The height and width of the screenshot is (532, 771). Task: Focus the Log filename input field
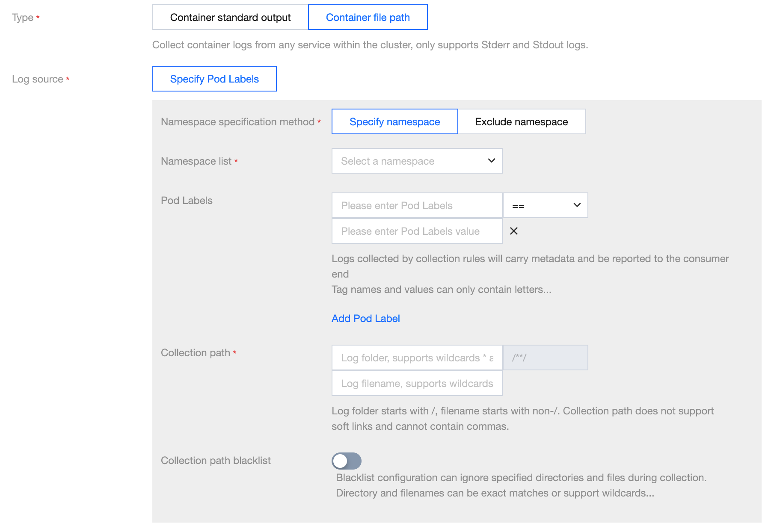coord(417,384)
